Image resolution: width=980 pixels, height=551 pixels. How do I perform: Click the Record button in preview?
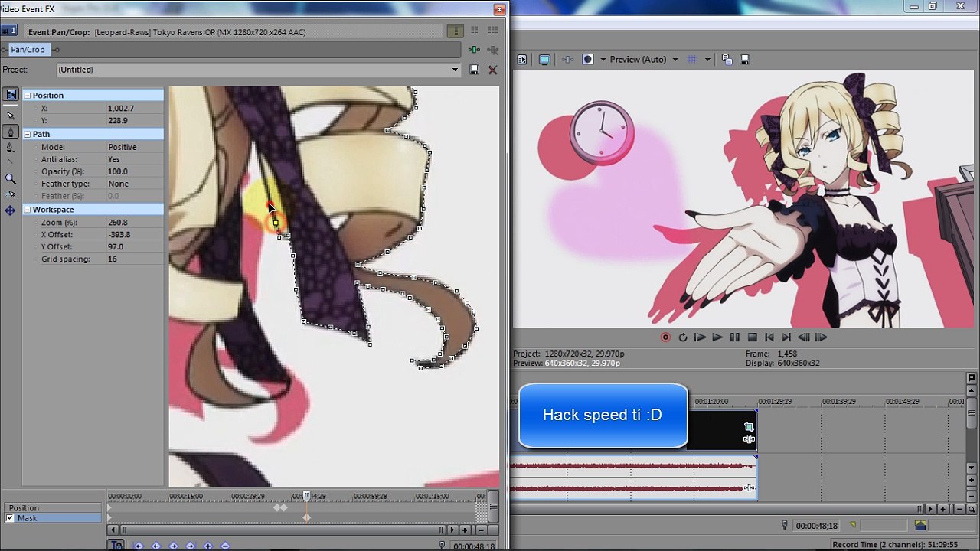coord(665,337)
